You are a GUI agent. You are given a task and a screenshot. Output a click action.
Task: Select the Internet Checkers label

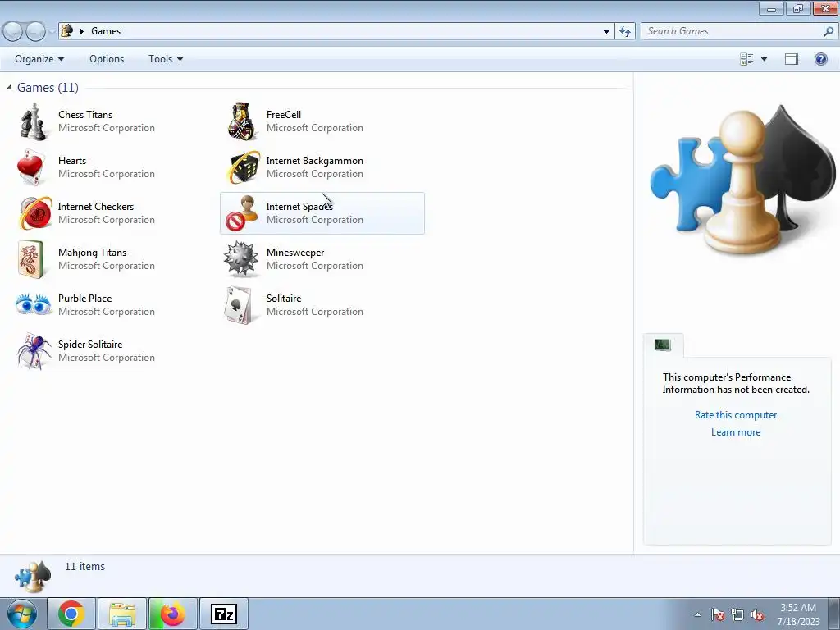pyautogui.click(x=95, y=206)
